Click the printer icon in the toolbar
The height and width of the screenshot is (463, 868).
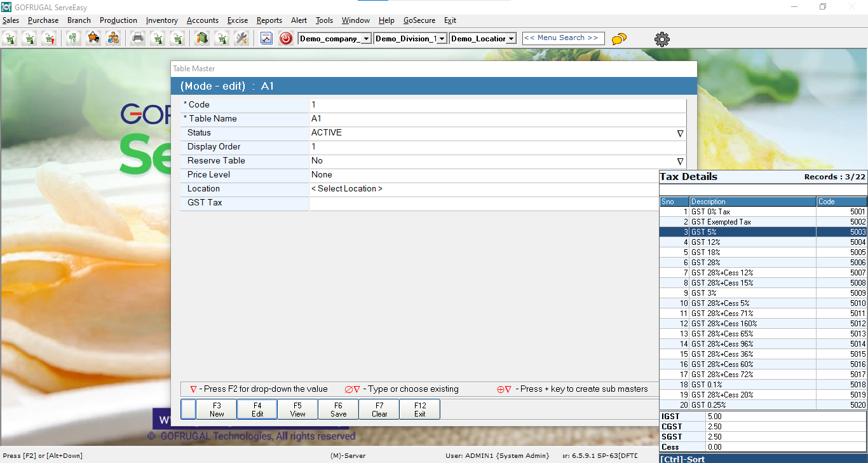pos(137,38)
